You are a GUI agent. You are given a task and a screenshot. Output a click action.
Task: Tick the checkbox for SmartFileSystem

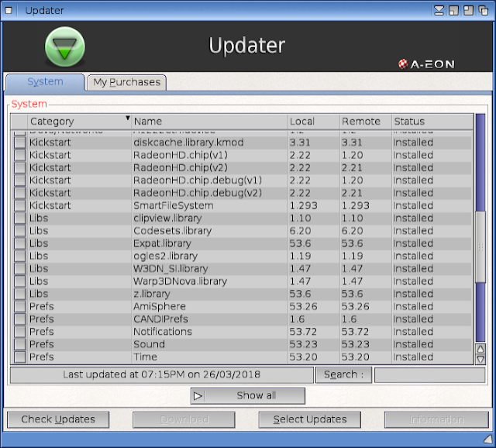19,206
